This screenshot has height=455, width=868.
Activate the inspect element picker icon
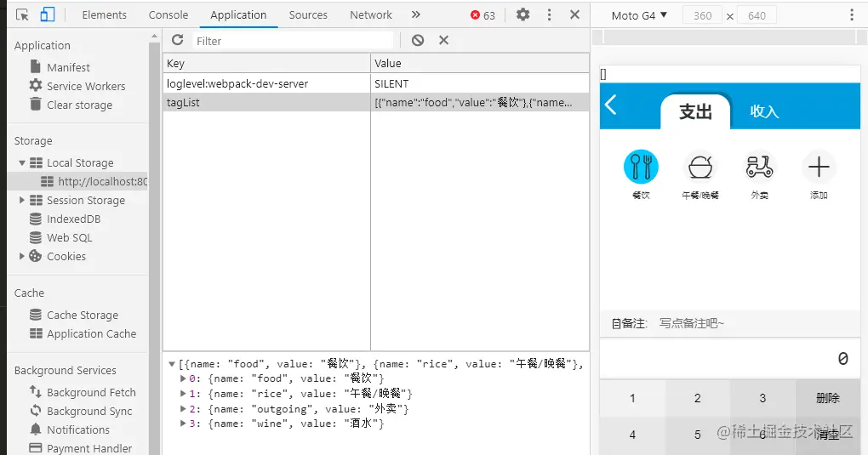(x=22, y=15)
